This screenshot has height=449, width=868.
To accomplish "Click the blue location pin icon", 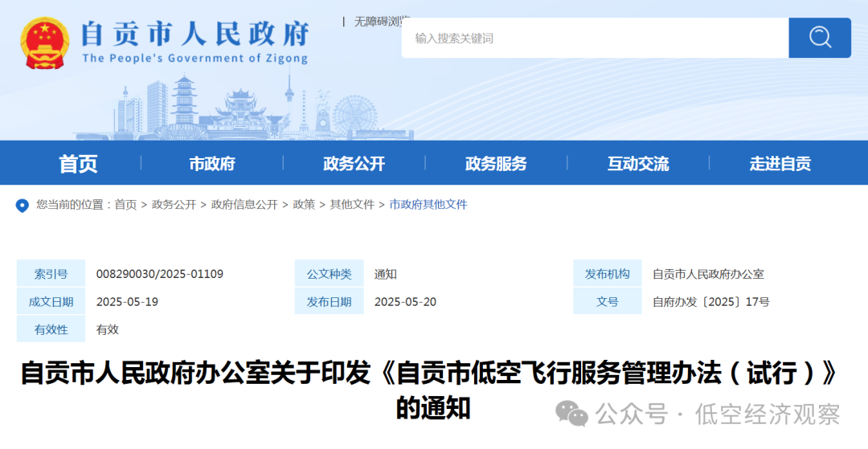I will point(23,206).
